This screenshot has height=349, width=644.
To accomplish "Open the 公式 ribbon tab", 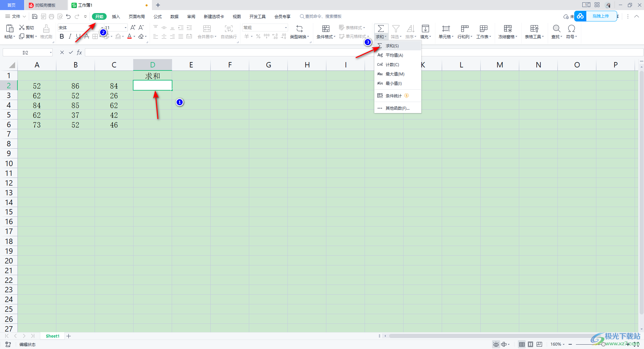I will pyautogui.click(x=158, y=16).
